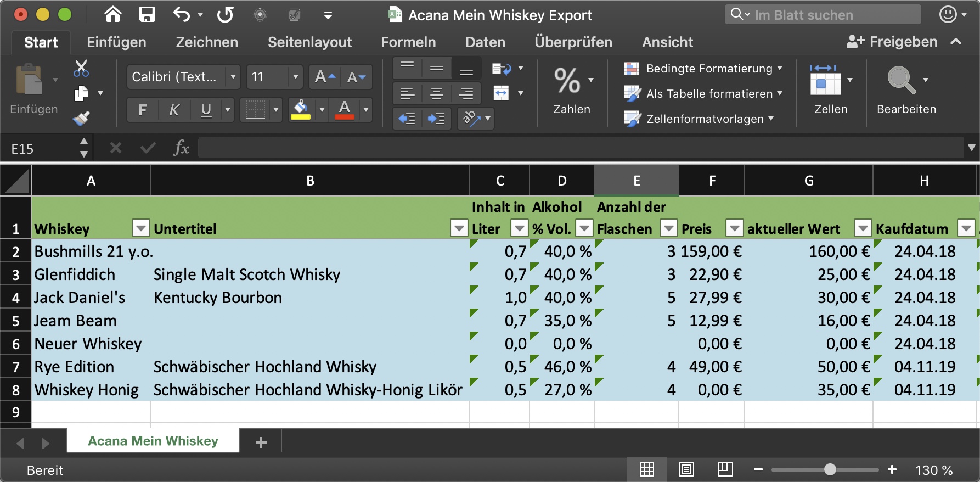Switch to normal grid view in the status bar
Screen dimensions: 980x482
coord(647,469)
